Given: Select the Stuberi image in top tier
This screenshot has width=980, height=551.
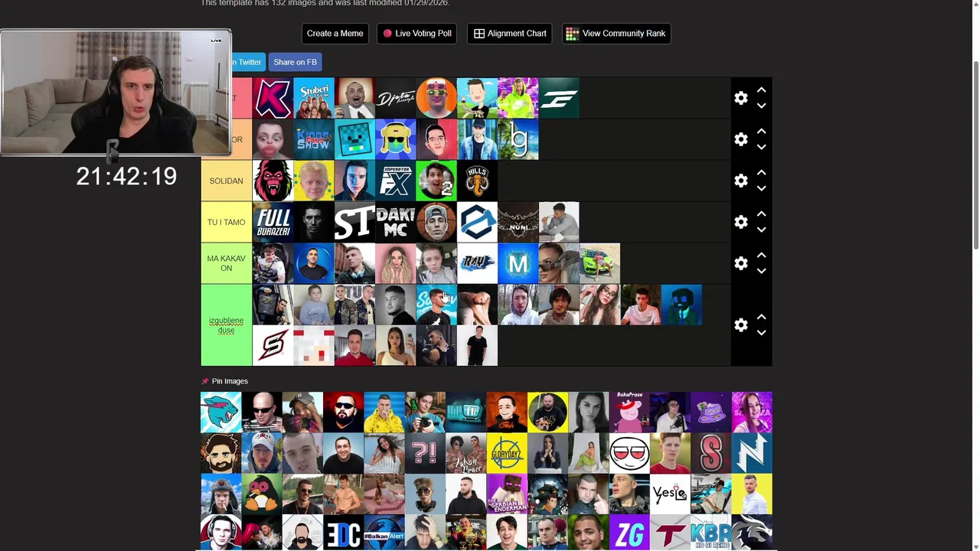Looking at the screenshot, I should coord(314,98).
